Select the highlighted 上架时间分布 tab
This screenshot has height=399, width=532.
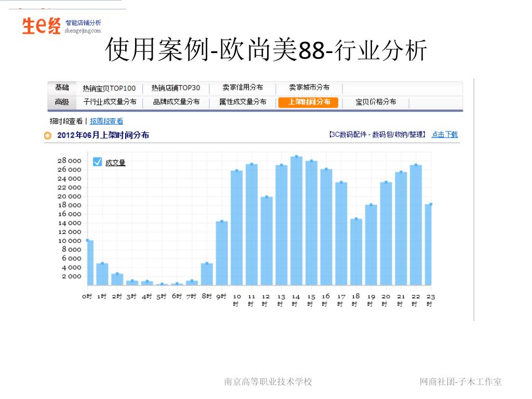click(x=309, y=102)
